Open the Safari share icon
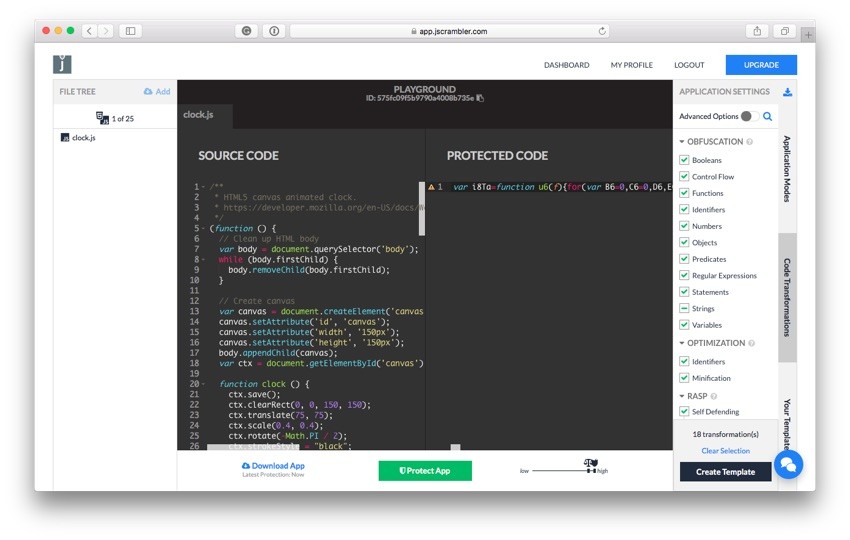The width and height of the screenshot is (850, 540). pos(757,31)
